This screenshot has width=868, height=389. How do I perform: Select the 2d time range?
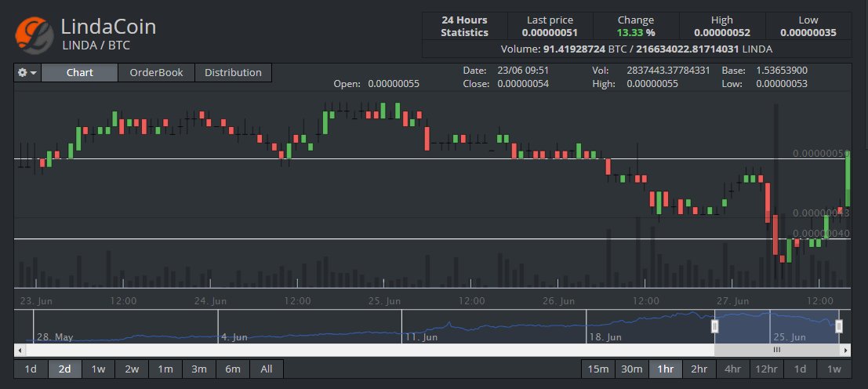pos(65,369)
